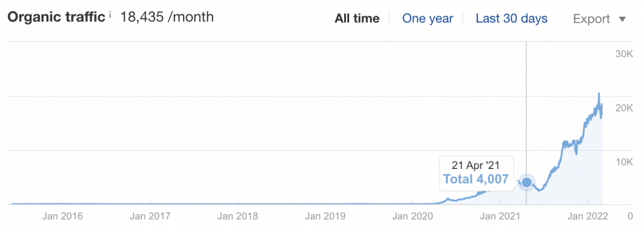Screen dimensions: 644x228
Task: Click the Jan 2018 axis label
Action: [238, 216]
